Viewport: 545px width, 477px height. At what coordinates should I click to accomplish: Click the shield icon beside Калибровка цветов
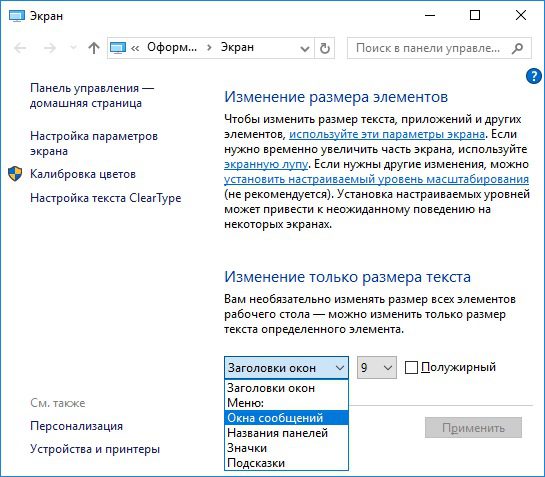[15, 173]
